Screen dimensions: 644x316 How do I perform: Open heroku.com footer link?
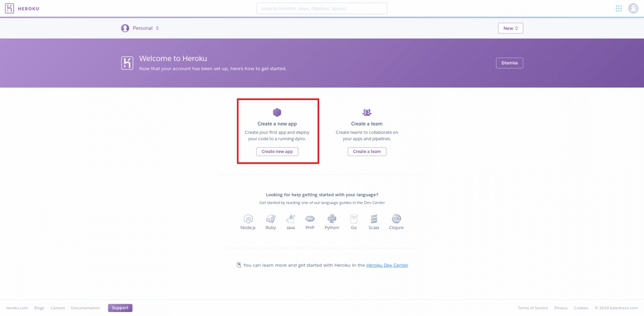click(x=17, y=308)
